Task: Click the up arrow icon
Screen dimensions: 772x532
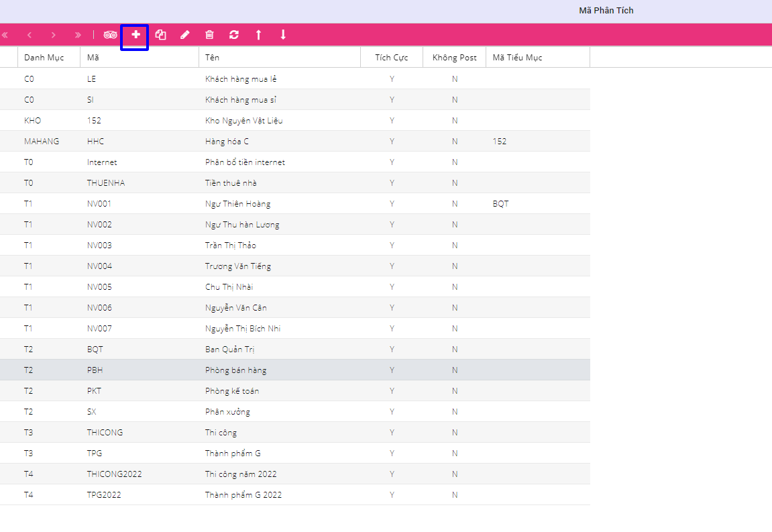Action: point(258,35)
